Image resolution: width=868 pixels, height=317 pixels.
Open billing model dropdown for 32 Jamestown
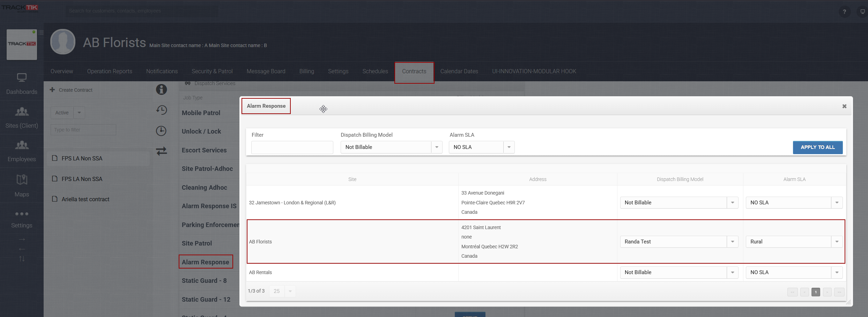pyautogui.click(x=679, y=203)
